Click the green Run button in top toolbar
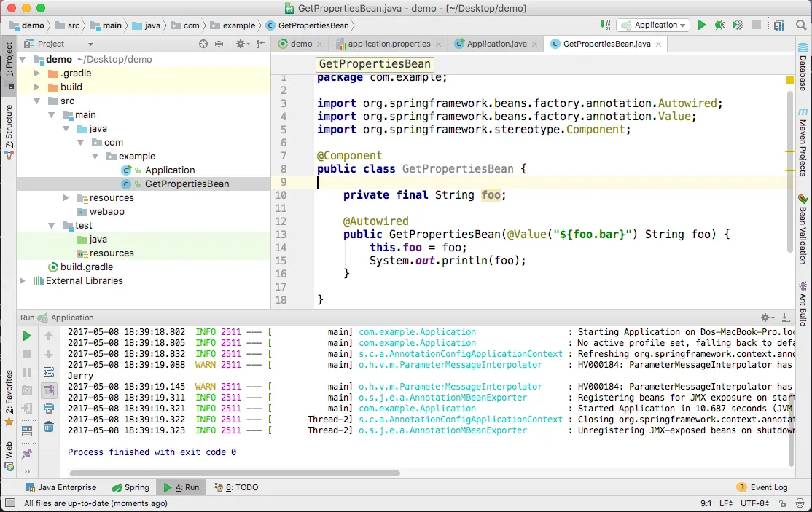Screen dimensions: 812x512 pyautogui.click(x=702, y=25)
